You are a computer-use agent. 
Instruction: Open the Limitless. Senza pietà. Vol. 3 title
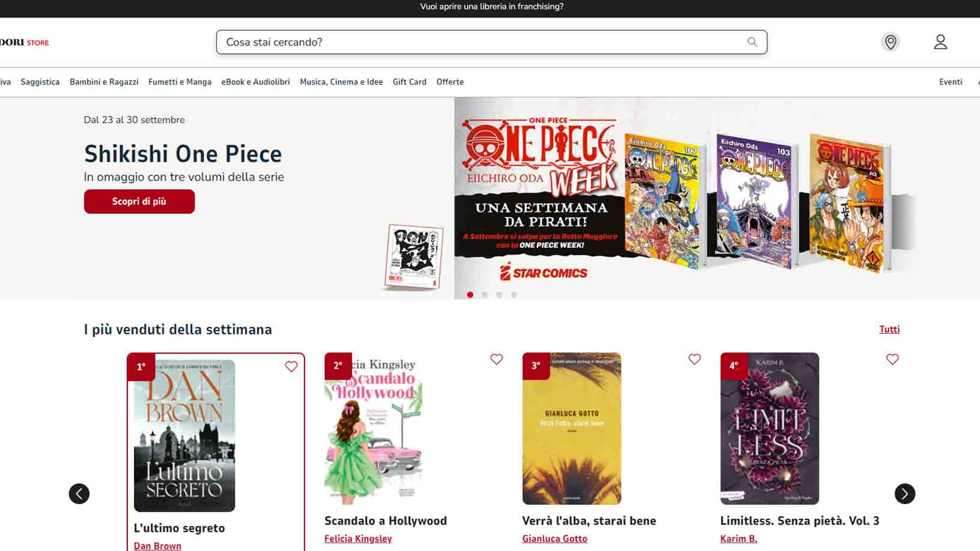click(800, 521)
